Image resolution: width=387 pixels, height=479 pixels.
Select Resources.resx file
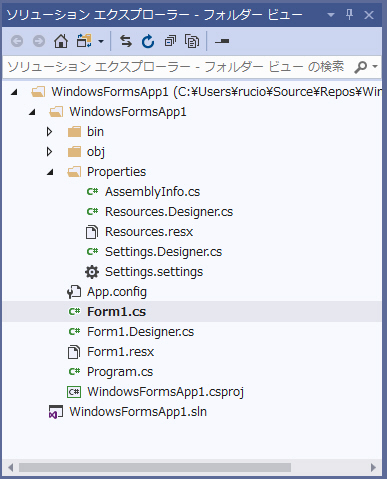[x=149, y=232]
